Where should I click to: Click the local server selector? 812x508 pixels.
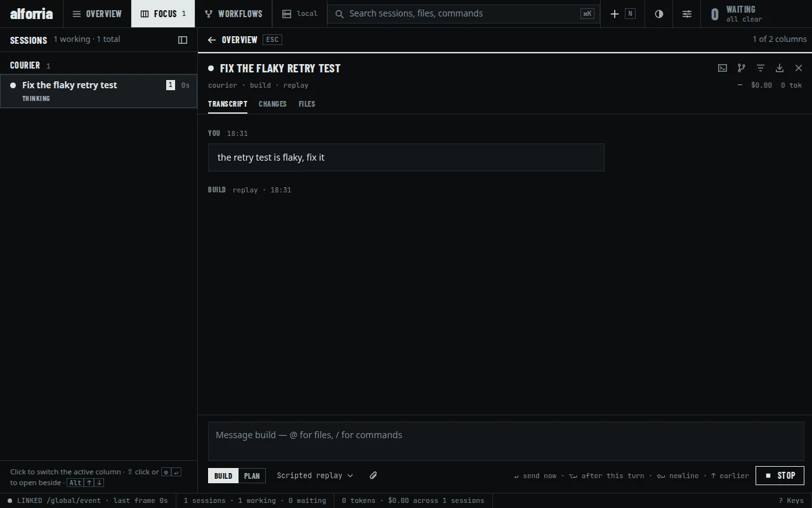(x=300, y=13)
